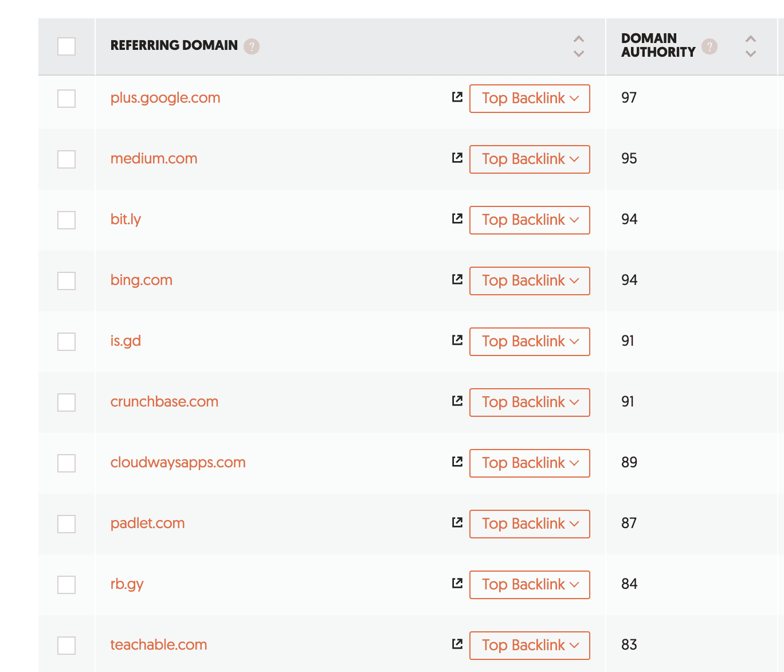Viewport: 784px width, 672px height.
Task: Select the checkbox for the is.gd row
Action: click(66, 341)
